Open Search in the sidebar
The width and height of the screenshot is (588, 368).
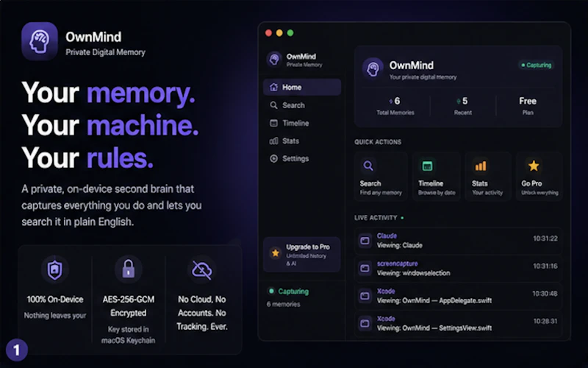[302, 105]
